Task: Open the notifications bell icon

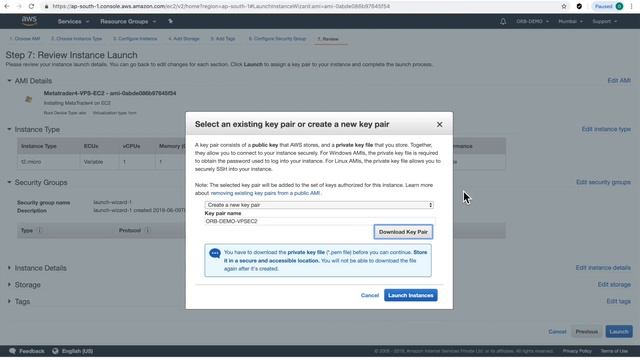Action: (503, 21)
